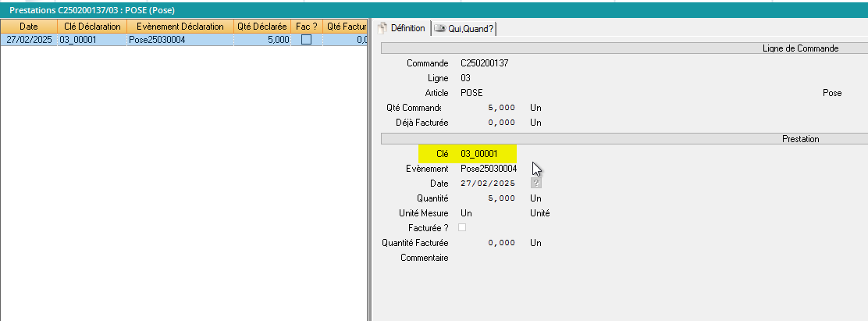Sort by the Date column header
This screenshot has height=321, width=868.
click(28, 27)
